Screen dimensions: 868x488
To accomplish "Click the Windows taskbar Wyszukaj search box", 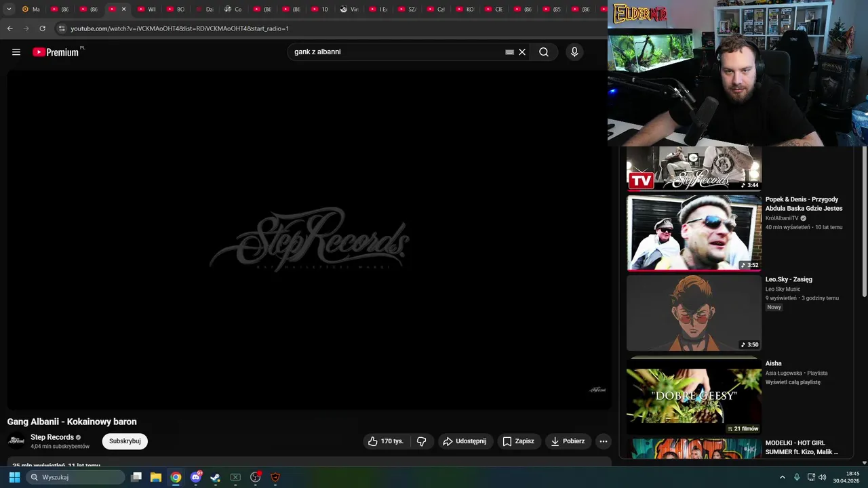I will coord(75,477).
